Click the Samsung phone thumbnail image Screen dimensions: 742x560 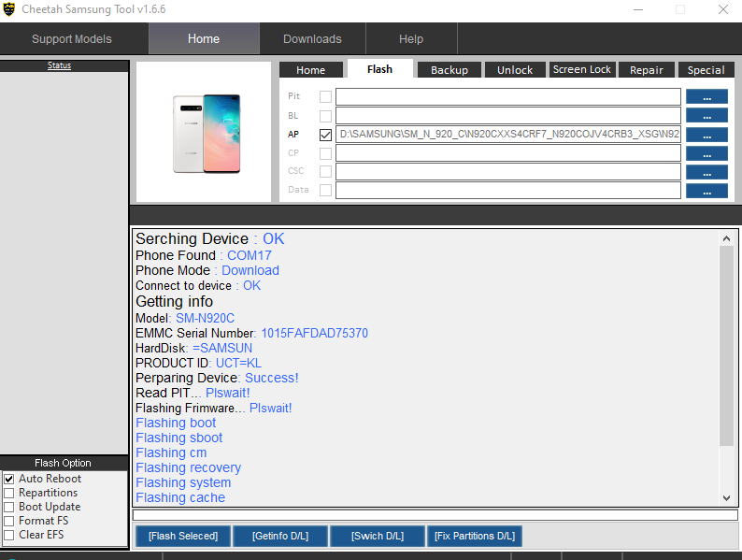[x=207, y=134]
